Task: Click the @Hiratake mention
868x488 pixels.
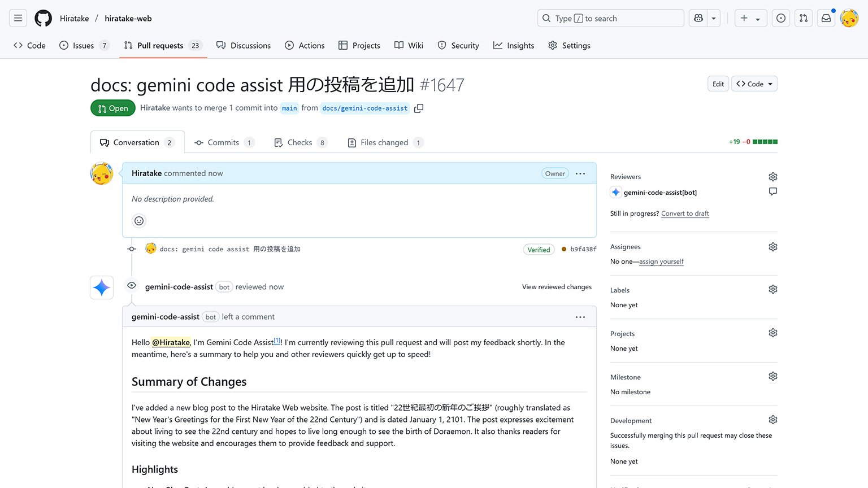Action: point(171,342)
